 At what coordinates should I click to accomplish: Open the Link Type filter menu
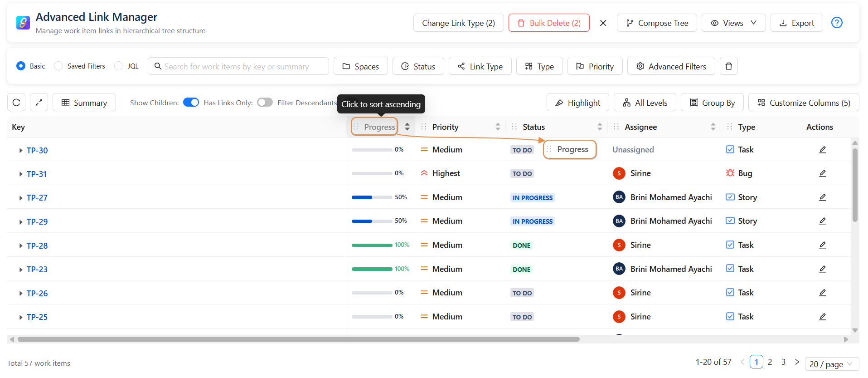480,66
